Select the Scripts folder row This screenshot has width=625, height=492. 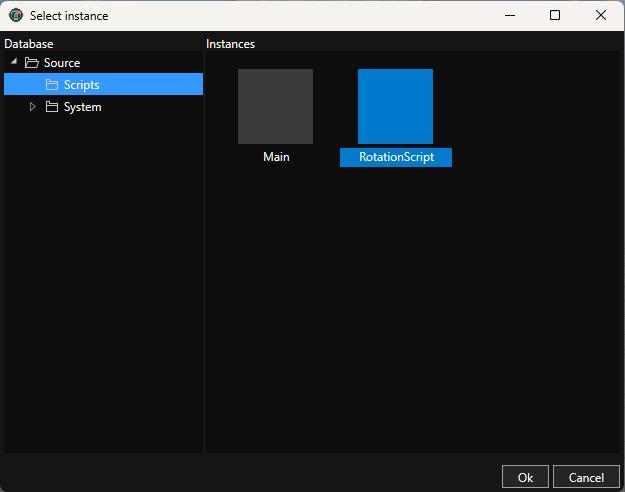click(103, 84)
